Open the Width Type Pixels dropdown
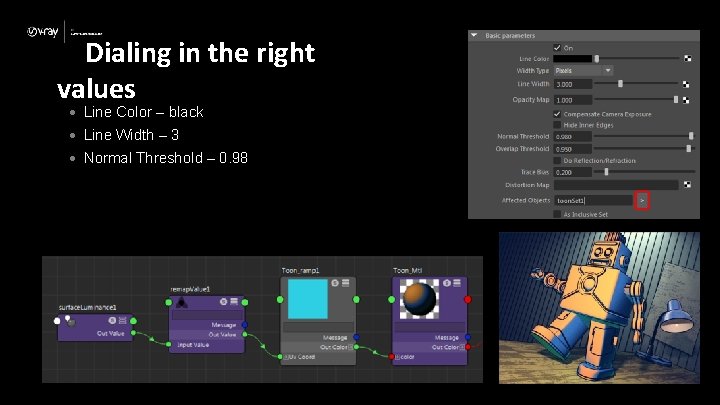The image size is (720, 405). point(583,71)
